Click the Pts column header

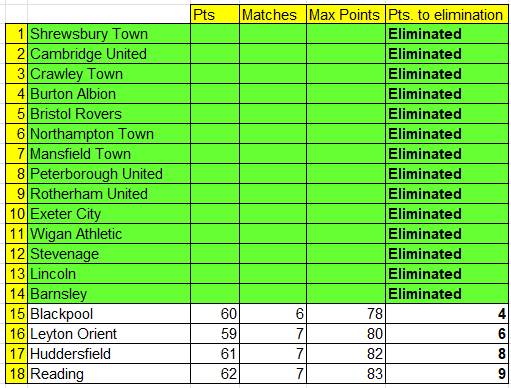point(215,14)
